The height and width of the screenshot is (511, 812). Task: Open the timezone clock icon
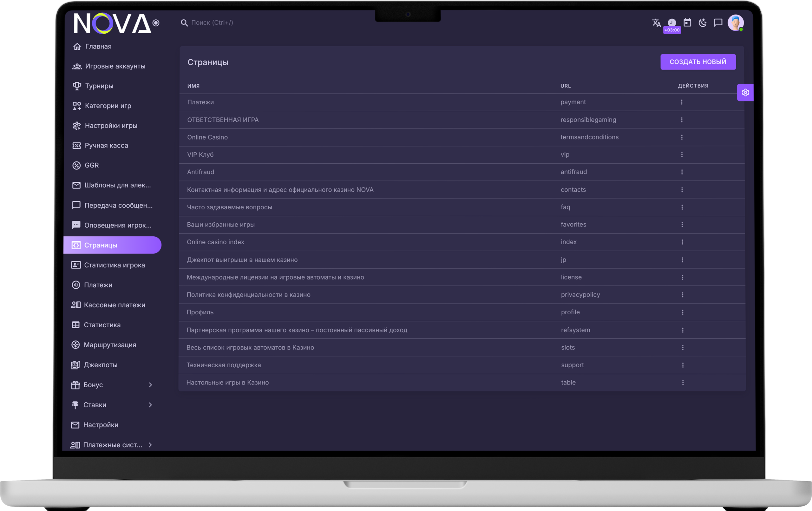(x=672, y=23)
